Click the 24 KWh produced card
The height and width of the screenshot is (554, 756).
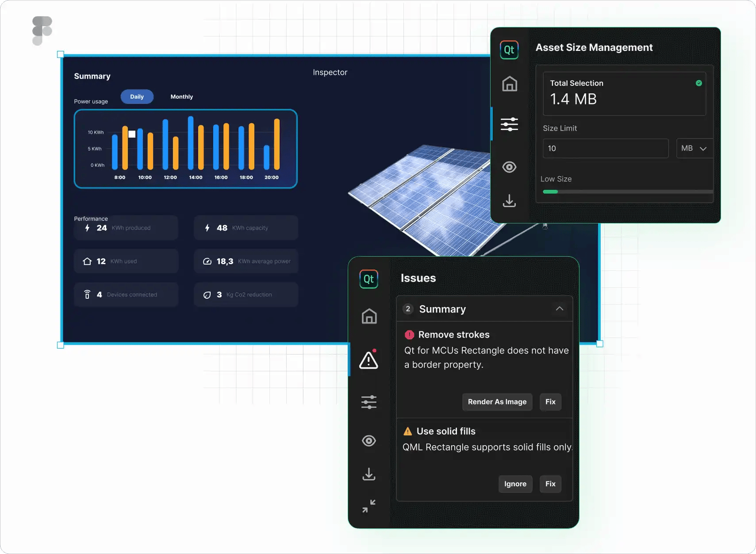coord(126,228)
